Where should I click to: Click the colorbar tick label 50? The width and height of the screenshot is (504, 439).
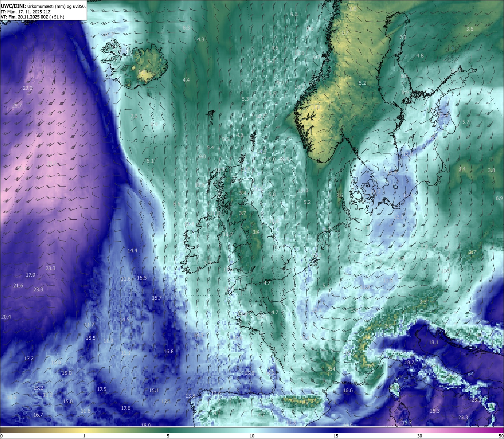[500, 436]
